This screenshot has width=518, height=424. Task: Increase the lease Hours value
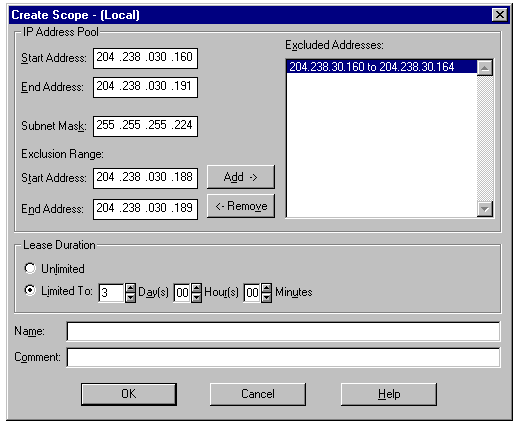tap(197, 288)
